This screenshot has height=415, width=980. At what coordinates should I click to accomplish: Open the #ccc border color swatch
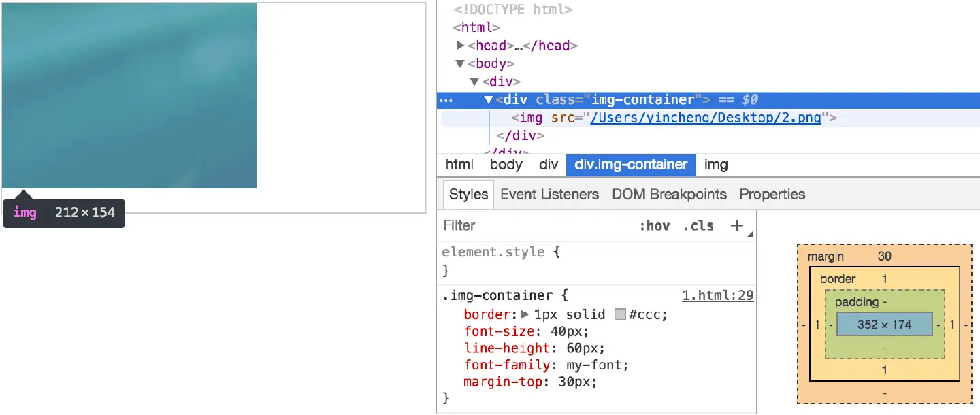click(x=620, y=314)
